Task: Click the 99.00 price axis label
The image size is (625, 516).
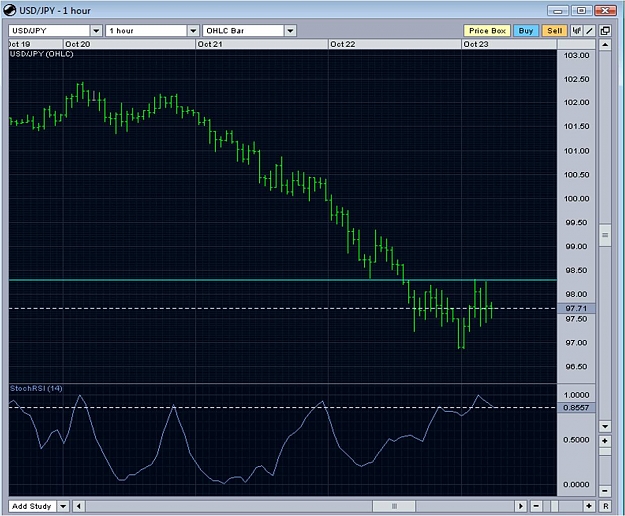Action: tap(576, 246)
